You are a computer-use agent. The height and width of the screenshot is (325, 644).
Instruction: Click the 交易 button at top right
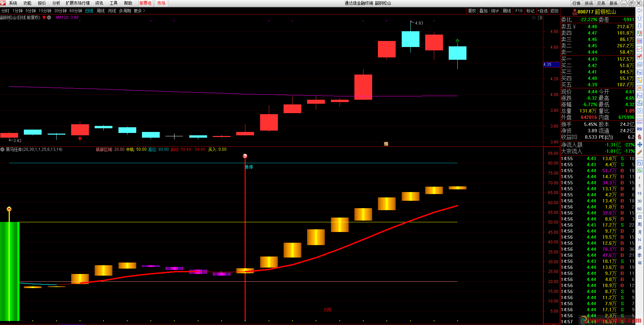(x=601, y=3)
